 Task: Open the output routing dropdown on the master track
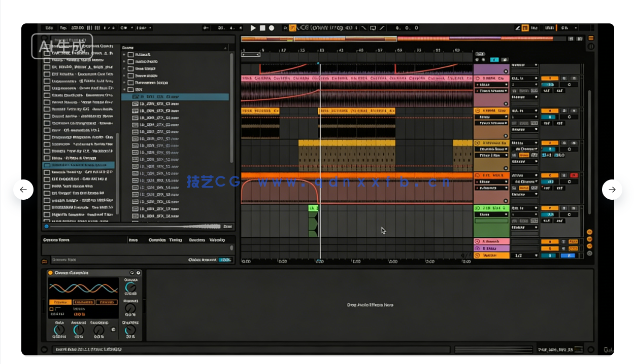click(526, 256)
